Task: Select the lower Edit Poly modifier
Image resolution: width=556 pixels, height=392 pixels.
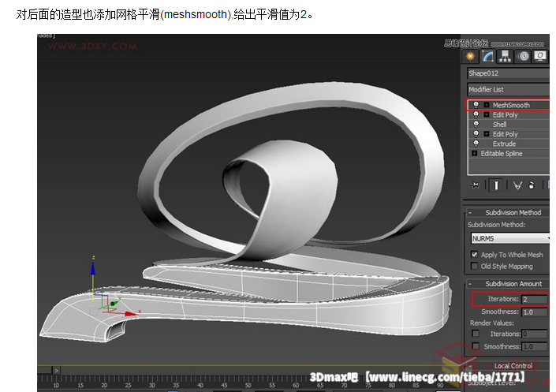Action: (x=505, y=134)
